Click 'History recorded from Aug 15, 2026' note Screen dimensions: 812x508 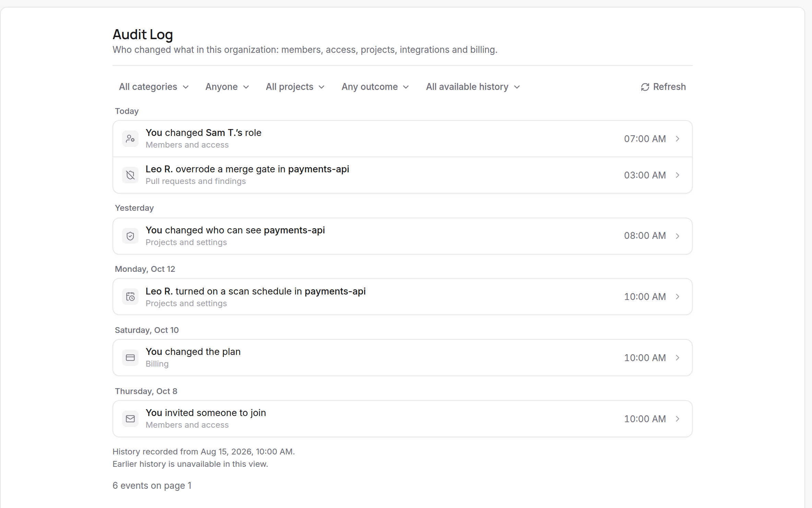pyautogui.click(x=204, y=452)
